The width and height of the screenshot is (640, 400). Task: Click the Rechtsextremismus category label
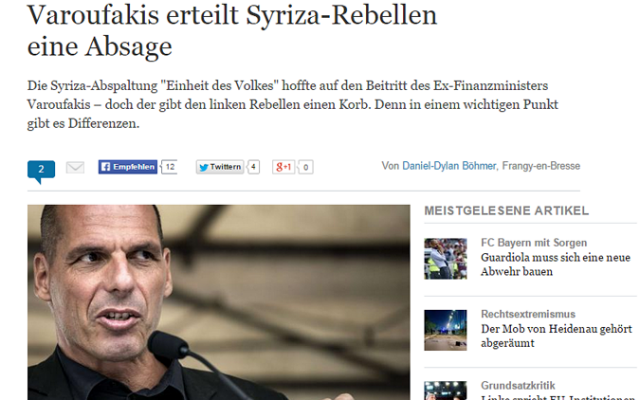[x=528, y=314]
